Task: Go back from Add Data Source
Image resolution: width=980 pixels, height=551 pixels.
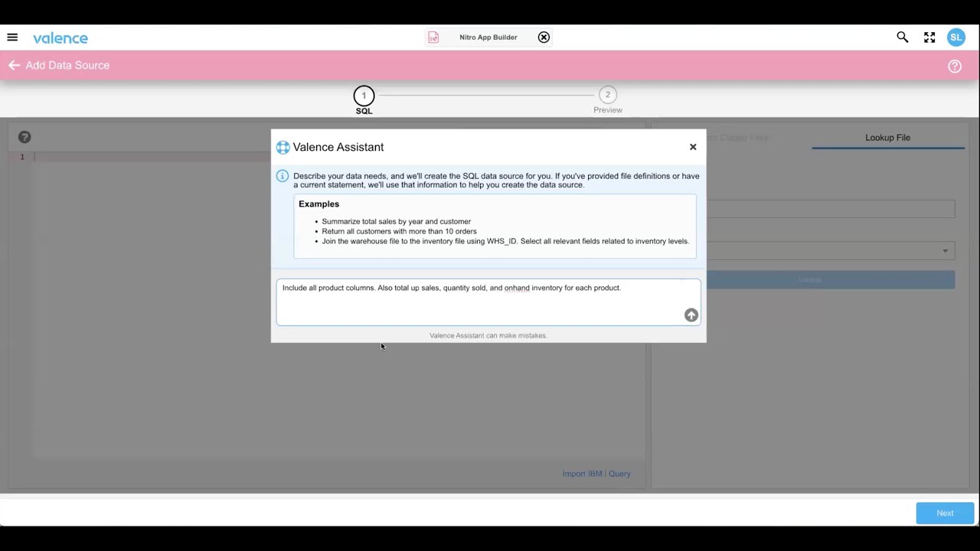Action: (x=14, y=65)
